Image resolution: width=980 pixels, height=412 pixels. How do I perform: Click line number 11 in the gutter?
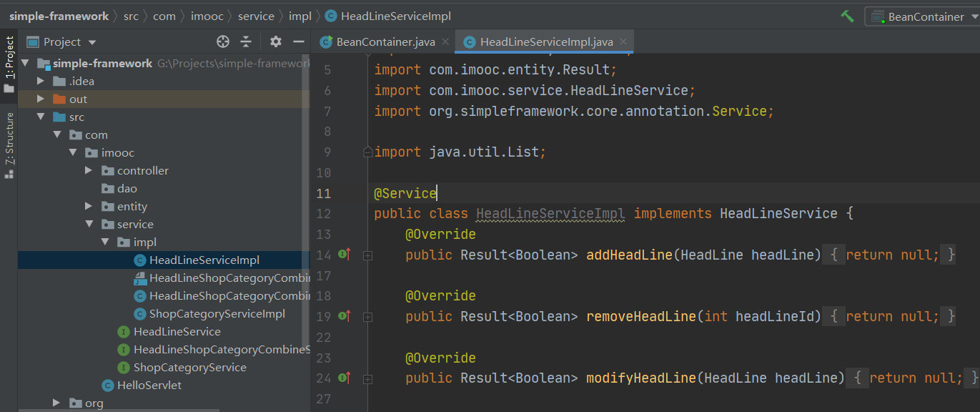323,193
